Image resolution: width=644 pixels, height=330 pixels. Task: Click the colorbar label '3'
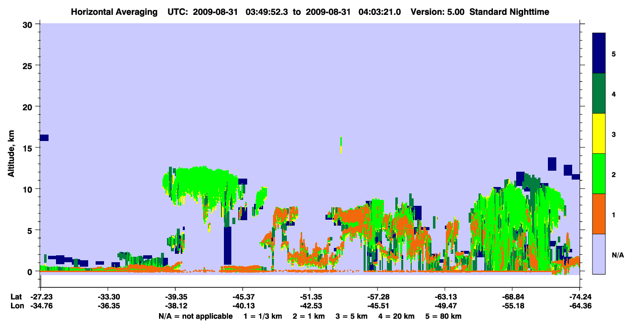point(614,134)
